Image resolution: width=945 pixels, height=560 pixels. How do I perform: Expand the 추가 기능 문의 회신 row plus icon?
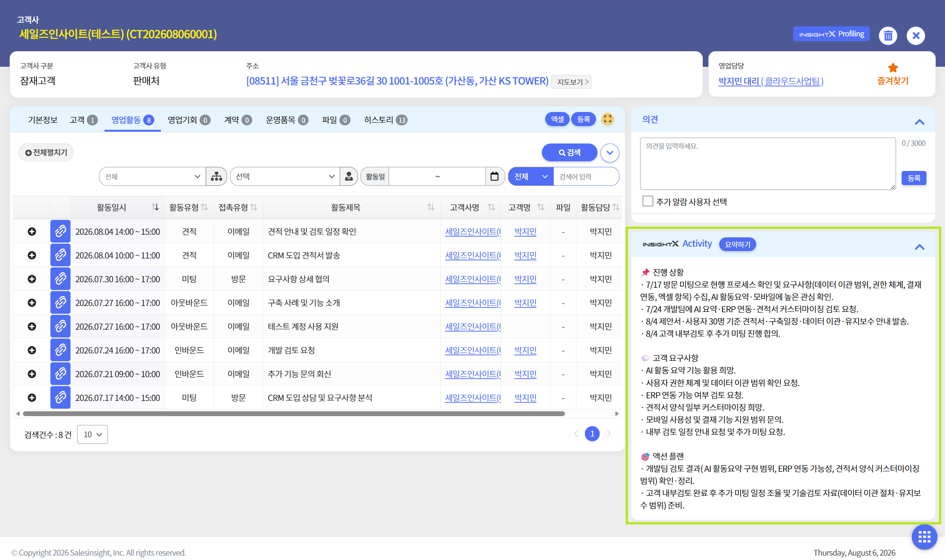(x=32, y=373)
